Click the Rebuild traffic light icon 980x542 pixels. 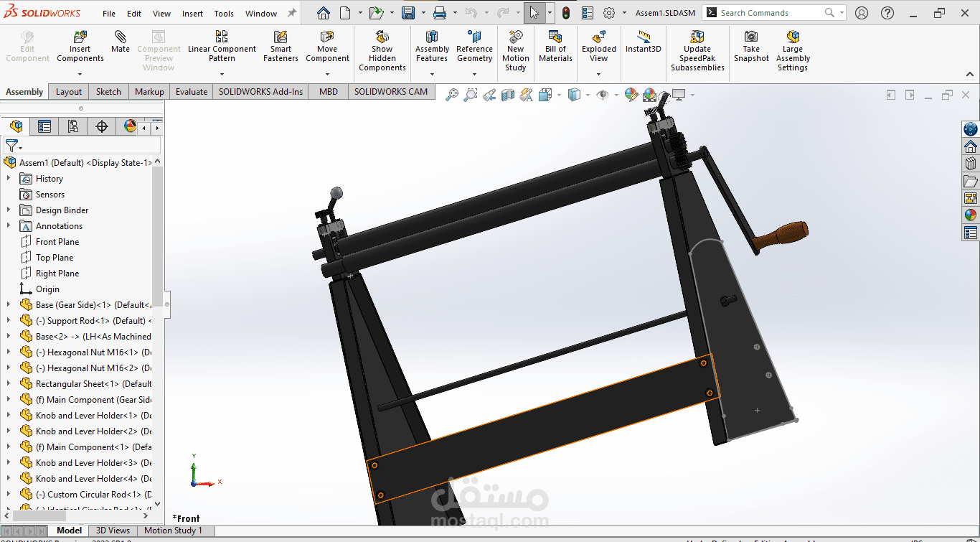coord(566,13)
